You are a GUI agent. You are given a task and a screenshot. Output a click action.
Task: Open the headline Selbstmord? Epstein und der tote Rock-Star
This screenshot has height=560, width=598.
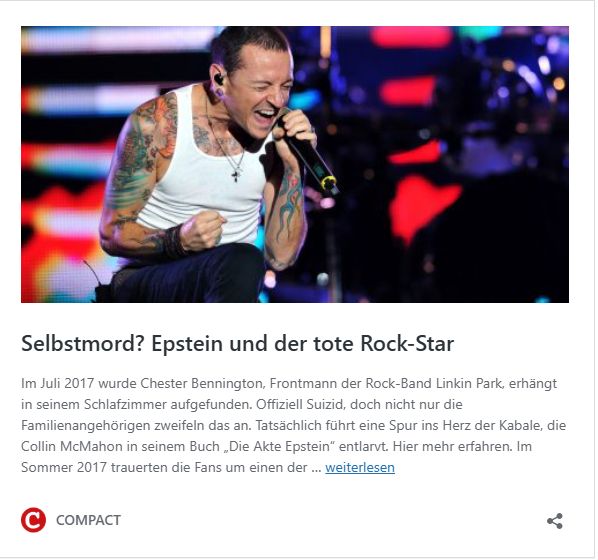point(237,343)
